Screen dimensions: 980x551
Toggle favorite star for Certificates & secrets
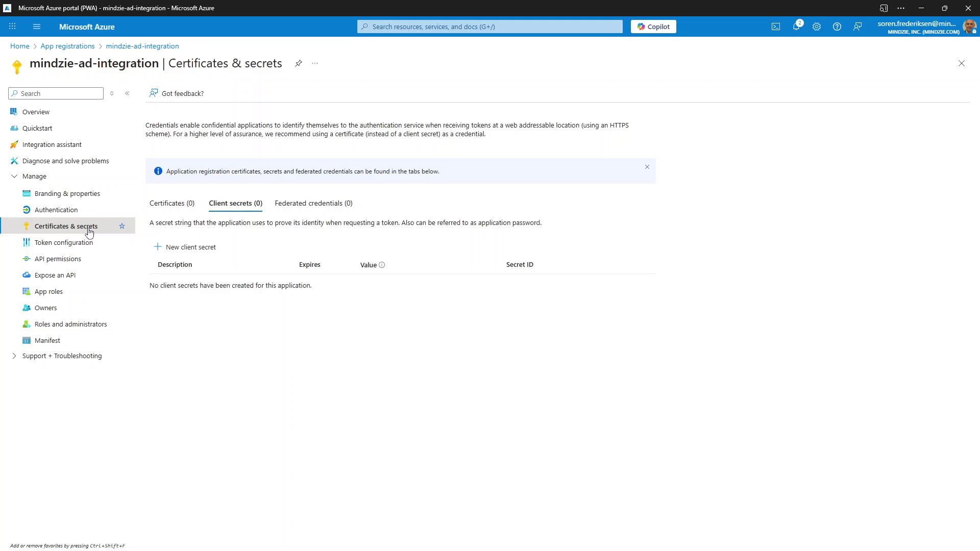pyautogui.click(x=122, y=226)
